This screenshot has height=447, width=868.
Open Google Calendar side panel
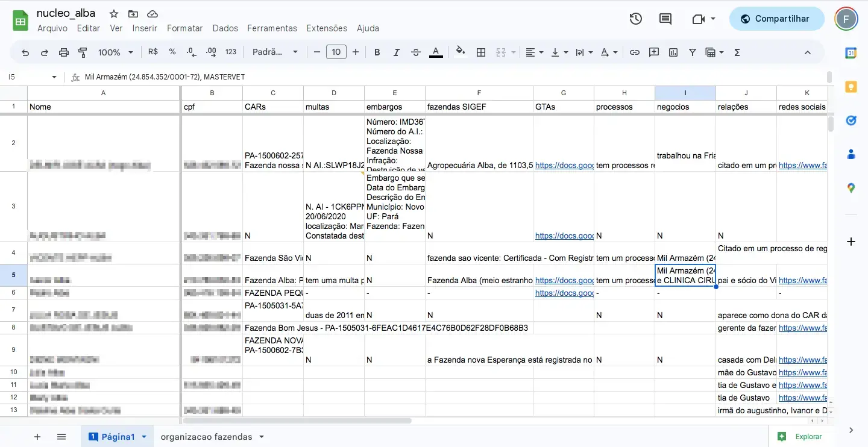click(x=851, y=53)
